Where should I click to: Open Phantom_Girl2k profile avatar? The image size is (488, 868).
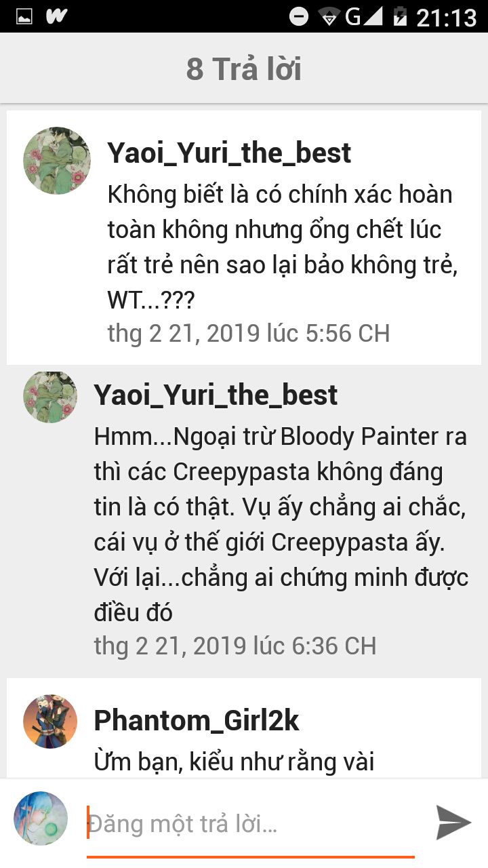coord(50,721)
